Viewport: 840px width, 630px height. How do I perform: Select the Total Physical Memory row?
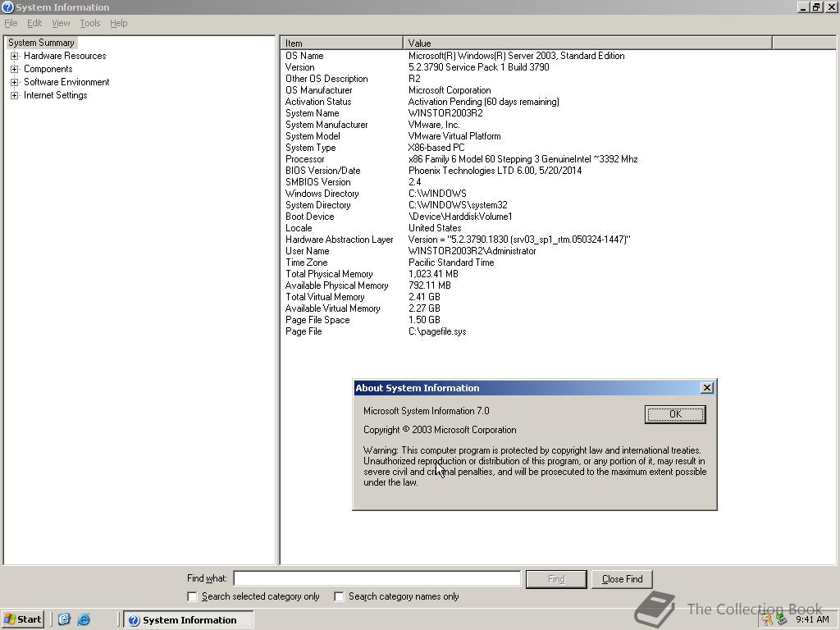(x=526, y=274)
